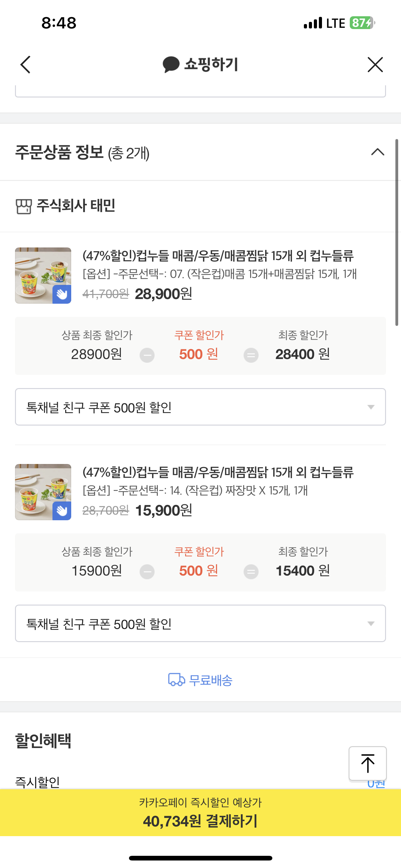Tap the store icon beside 주식회사 태민
This screenshot has height=868, width=401.
click(23, 206)
